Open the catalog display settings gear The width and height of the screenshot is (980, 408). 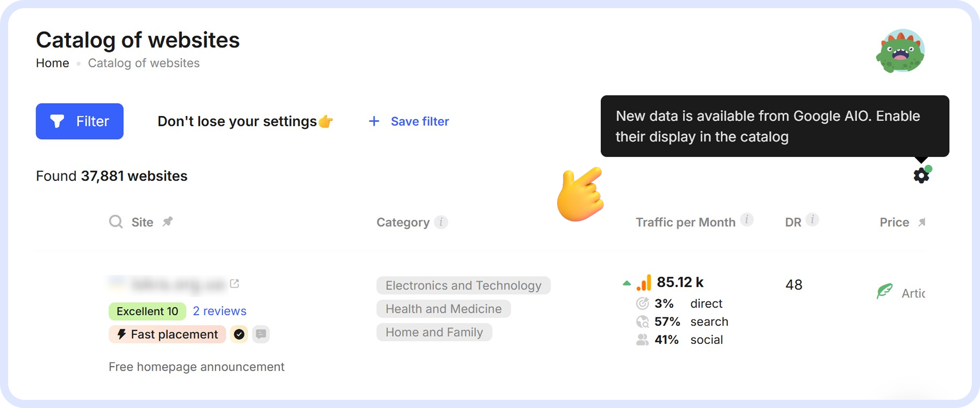click(920, 175)
